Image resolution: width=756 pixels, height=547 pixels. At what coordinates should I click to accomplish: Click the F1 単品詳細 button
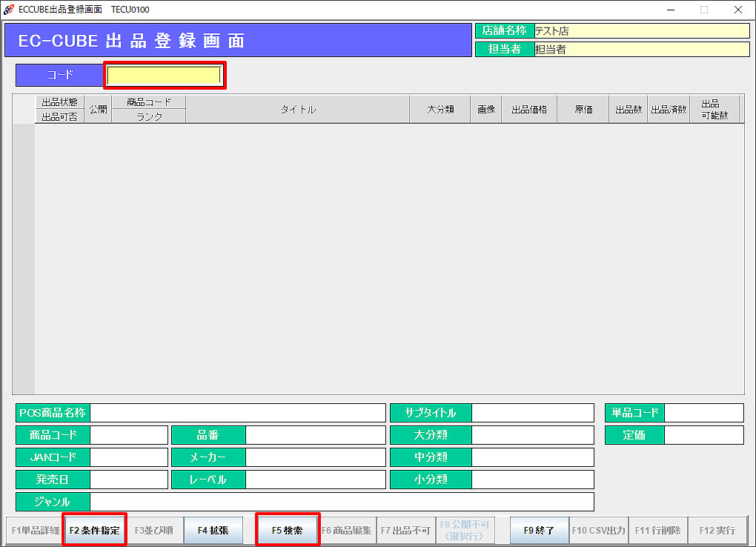pyautogui.click(x=35, y=531)
